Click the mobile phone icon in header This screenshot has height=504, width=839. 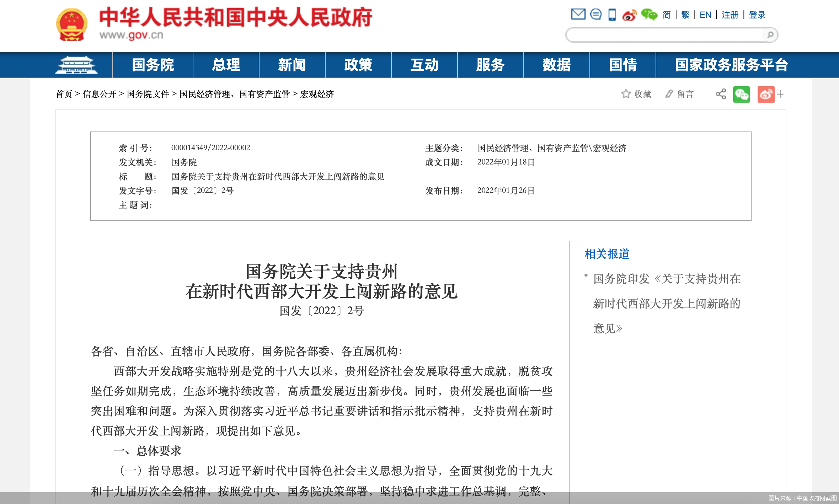(x=612, y=15)
